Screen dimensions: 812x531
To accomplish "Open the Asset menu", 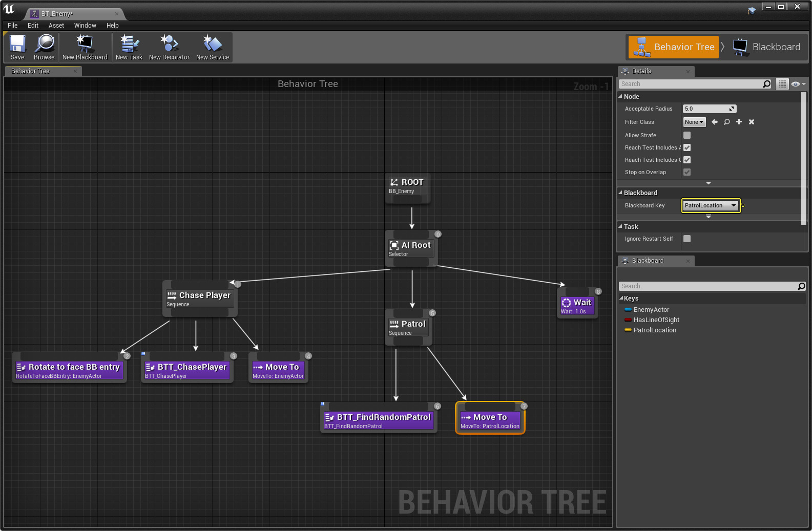I will 56,26.
